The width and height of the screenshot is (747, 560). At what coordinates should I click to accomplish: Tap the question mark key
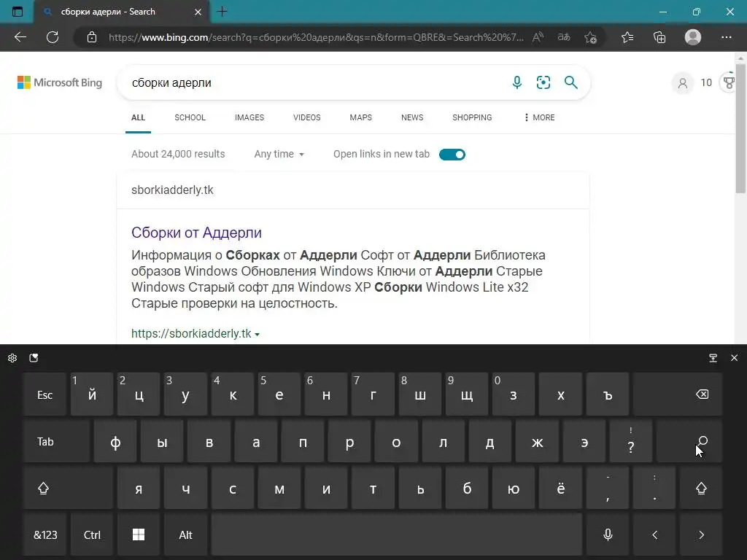(x=631, y=442)
